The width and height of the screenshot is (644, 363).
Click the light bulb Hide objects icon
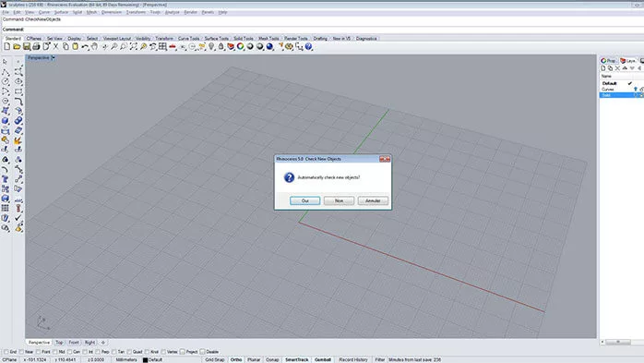pyautogui.click(x=211, y=47)
